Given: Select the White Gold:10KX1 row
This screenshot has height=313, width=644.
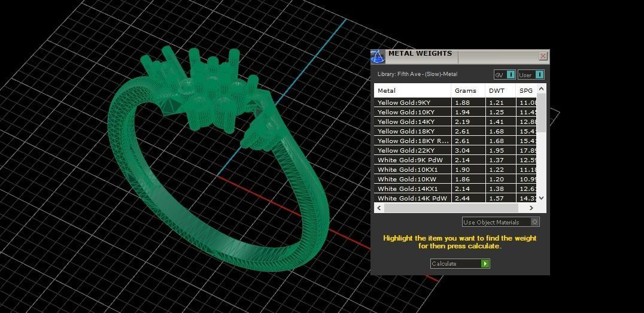Looking at the screenshot, I should pyautogui.click(x=455, y=169).
